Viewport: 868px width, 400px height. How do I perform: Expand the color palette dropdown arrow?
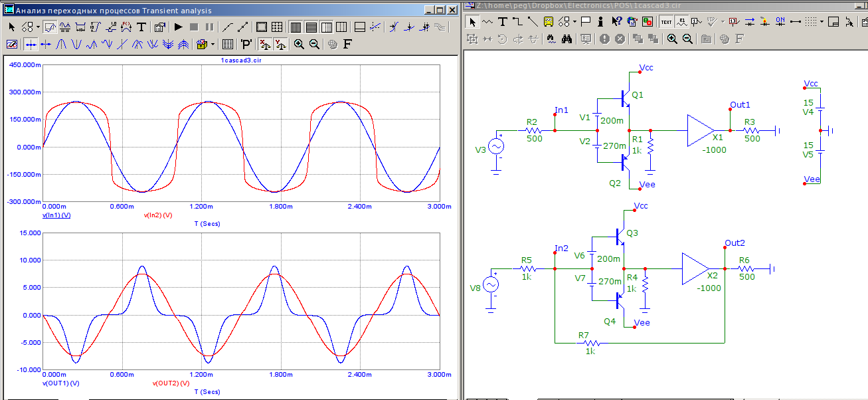point(213,45)
